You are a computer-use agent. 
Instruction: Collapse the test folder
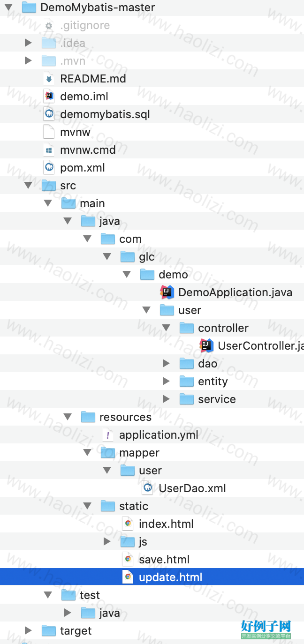48,595
